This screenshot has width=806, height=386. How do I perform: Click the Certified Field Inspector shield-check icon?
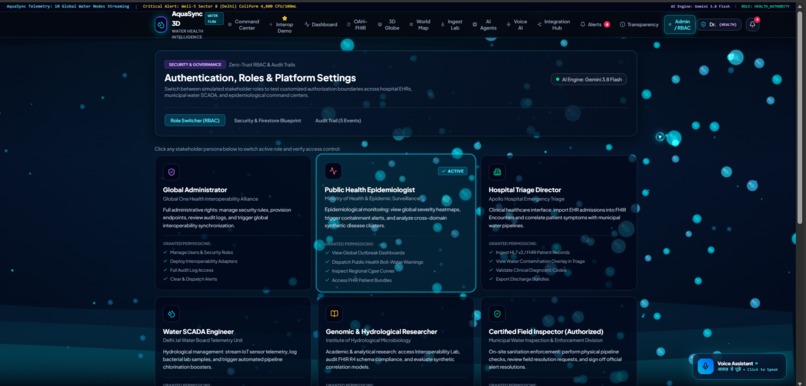coord(497,314)
